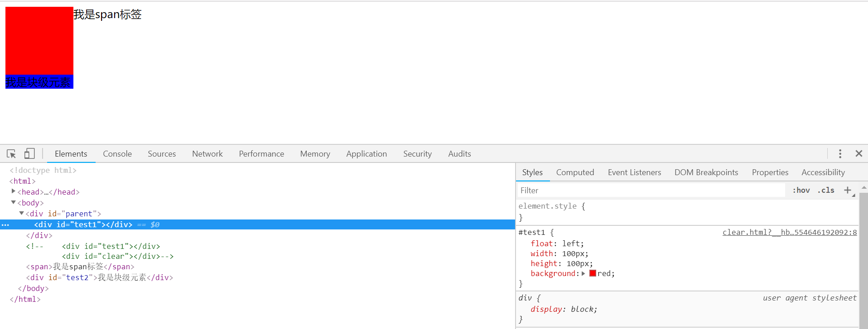Click the ellipsis beside selected test1 node
This screenshot has width=868, height=329.
[5, 225]
